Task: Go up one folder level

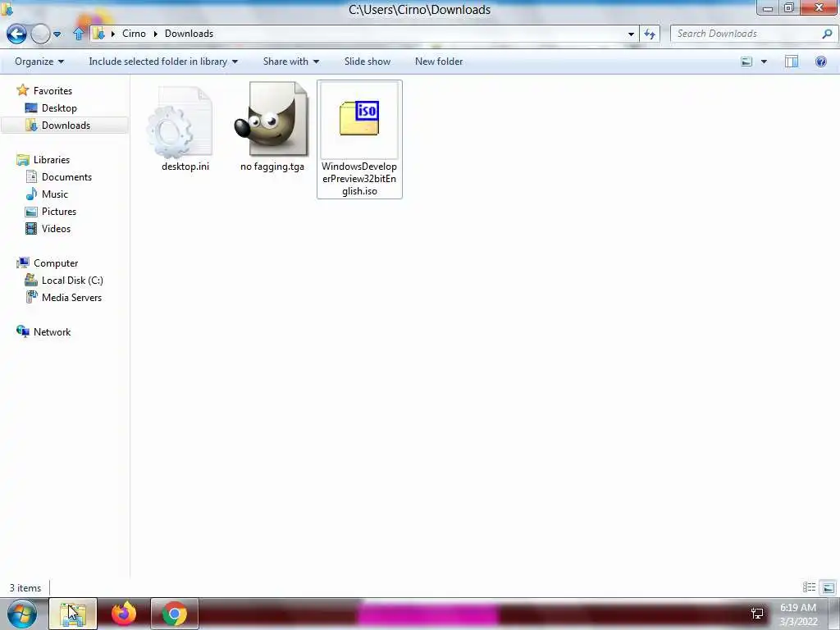Action: pyautogui.click(x=78, y=34)
